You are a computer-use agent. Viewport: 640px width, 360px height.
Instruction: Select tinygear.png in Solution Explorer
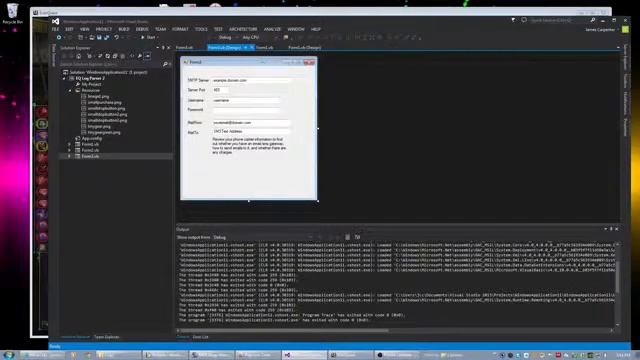click(99, 127)
